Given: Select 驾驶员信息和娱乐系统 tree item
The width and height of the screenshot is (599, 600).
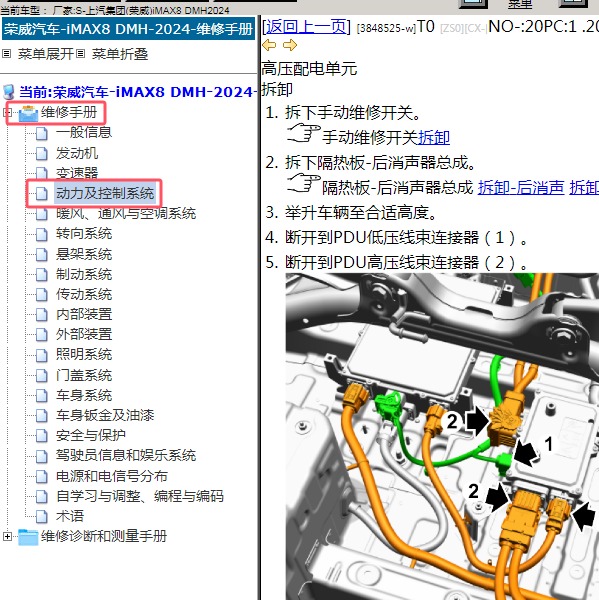Looking at the screenshot, I should pos(126,455).
